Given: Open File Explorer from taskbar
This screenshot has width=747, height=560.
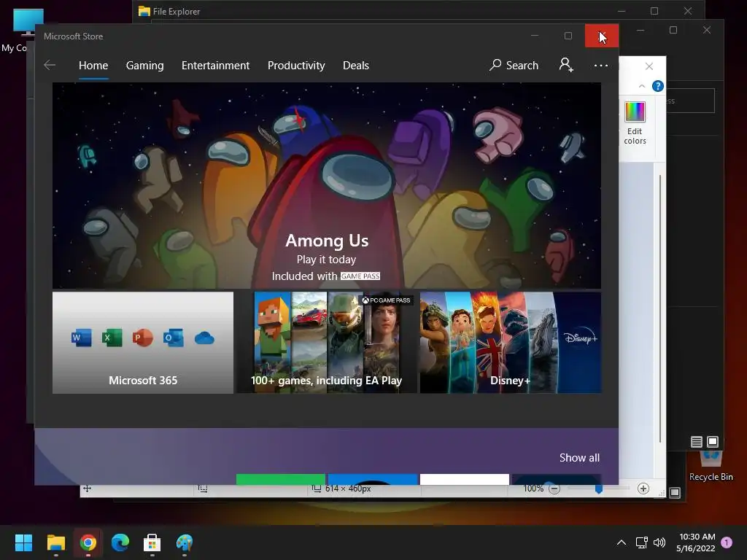Looking at the screenshot, I should click(55, 542).
